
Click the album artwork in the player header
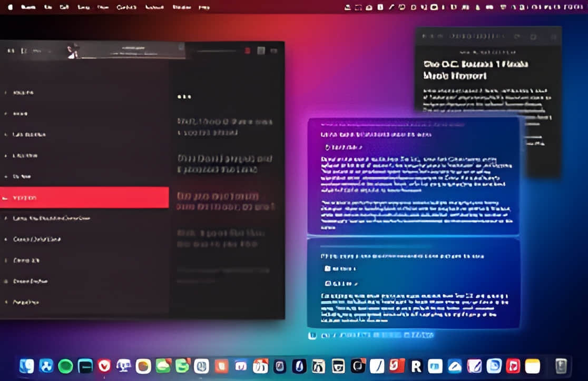(73, 51)
